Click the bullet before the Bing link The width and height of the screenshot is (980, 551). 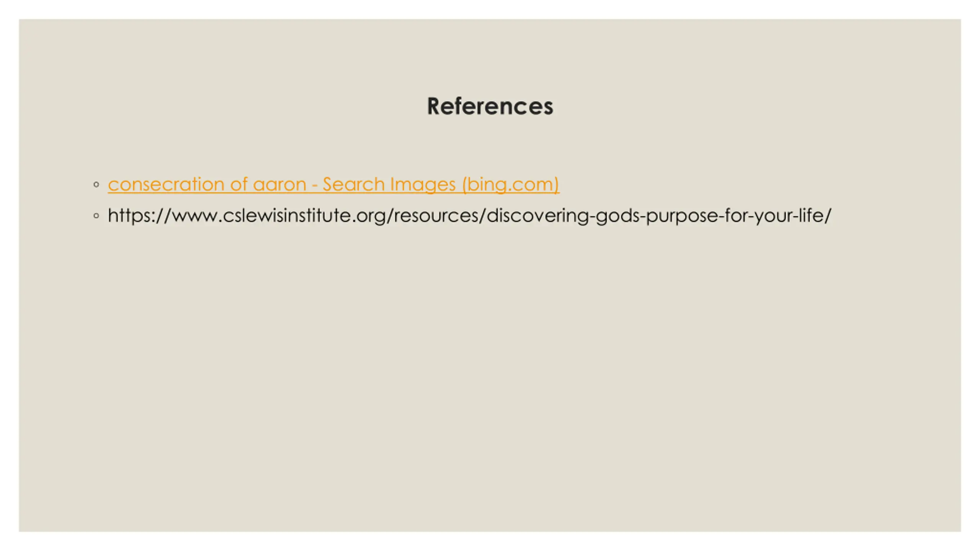pos(96,185)
